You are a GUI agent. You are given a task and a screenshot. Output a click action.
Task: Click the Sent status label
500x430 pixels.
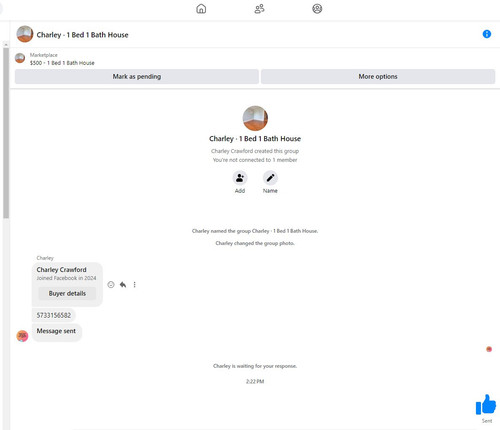[x=487, y=421]
